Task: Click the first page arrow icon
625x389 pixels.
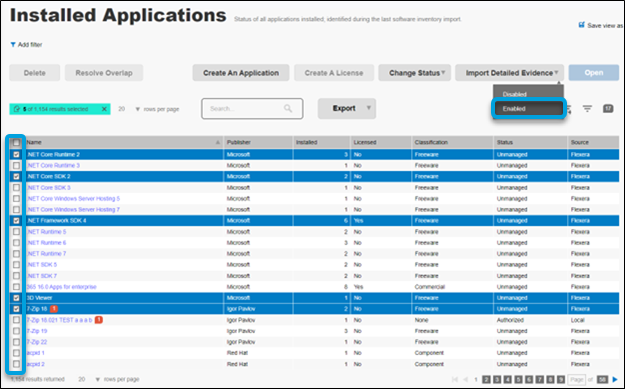Action: tap(454, 379)
